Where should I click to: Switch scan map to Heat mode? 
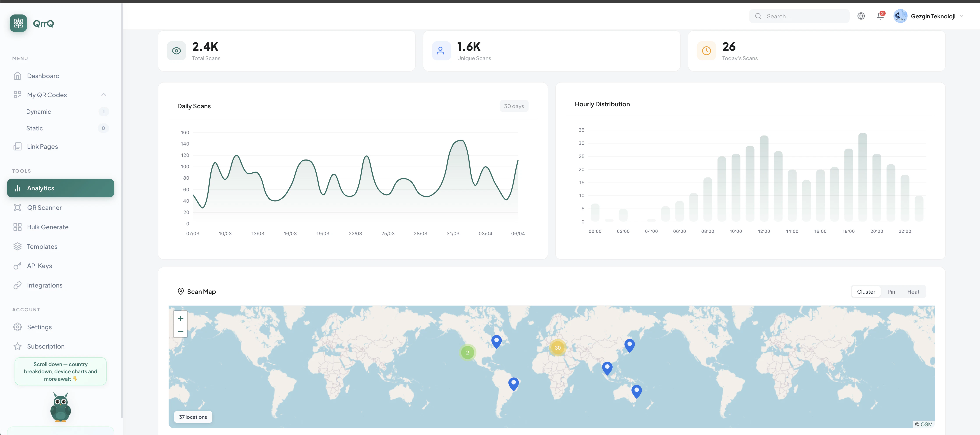tap(913, 292)
